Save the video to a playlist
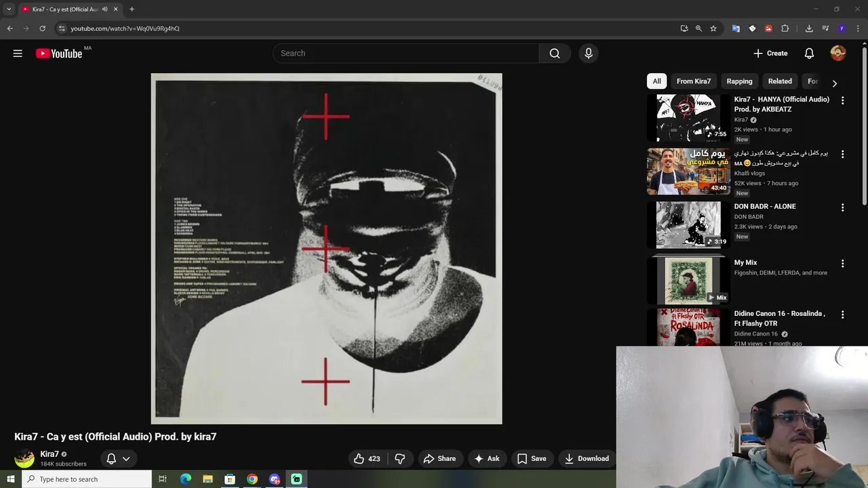 pos(532,459)
